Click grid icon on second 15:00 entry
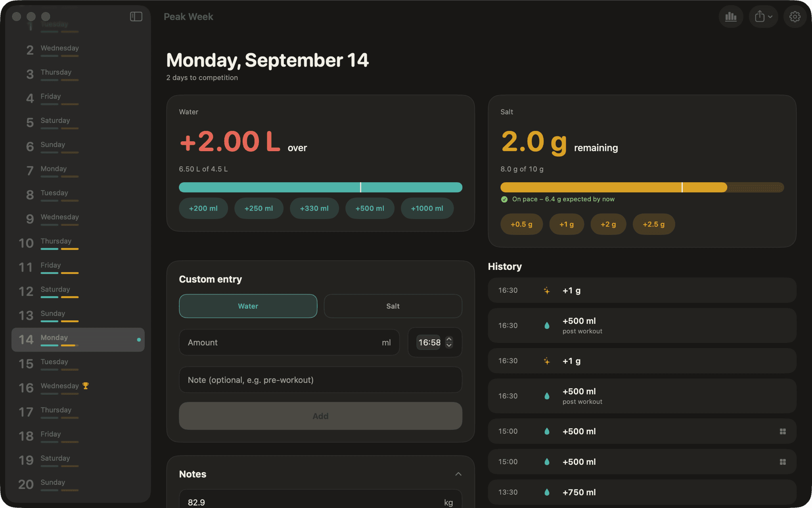This screenshot has height=508, width=812. [783, 462]
